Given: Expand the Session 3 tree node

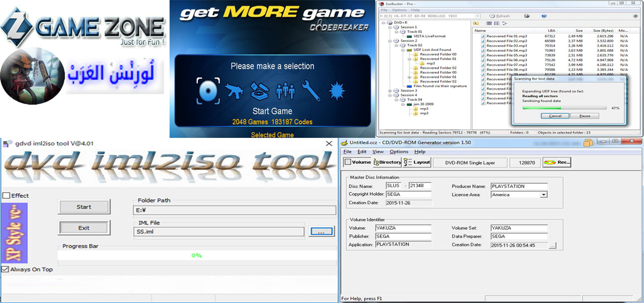Looking at the screenshot, I should pyautogui.click(x=390, y=91).
